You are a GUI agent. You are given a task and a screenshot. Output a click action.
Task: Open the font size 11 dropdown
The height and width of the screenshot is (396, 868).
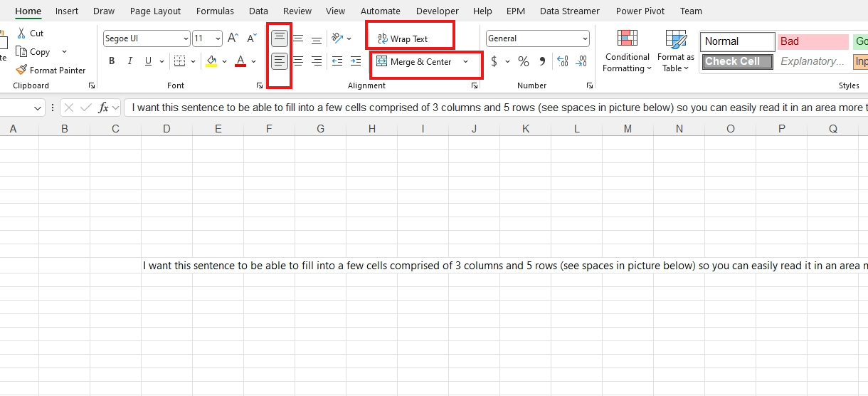point(218,38)
